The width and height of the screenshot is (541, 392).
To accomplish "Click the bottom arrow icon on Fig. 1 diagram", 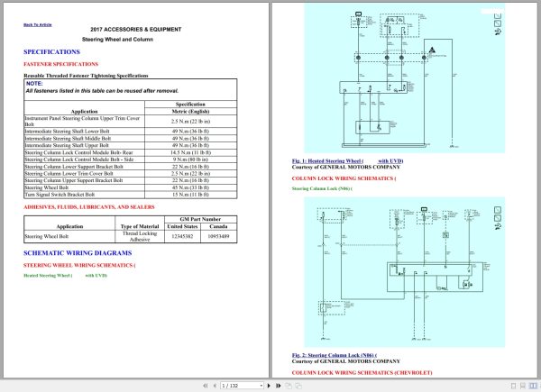I will [x=498, y=32].
